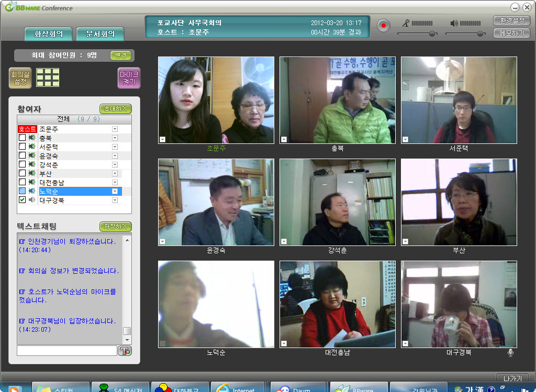The height and width of the screenshot is (392, 536).
Task: Click the chat text input field
Action: 67,351
